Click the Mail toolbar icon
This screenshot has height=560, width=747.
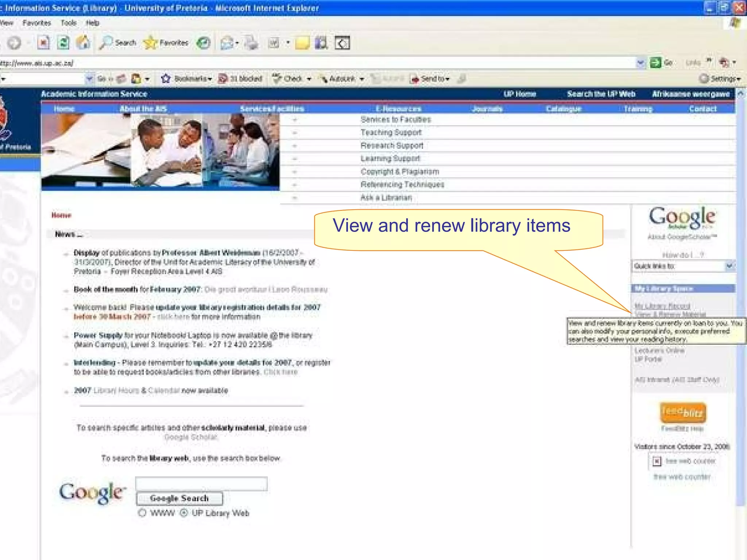pyautogui.click(x=227, y=43)
